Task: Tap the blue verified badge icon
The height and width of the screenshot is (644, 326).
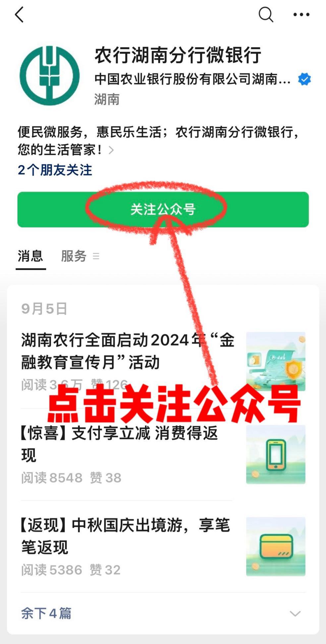Action: point(304,79)
